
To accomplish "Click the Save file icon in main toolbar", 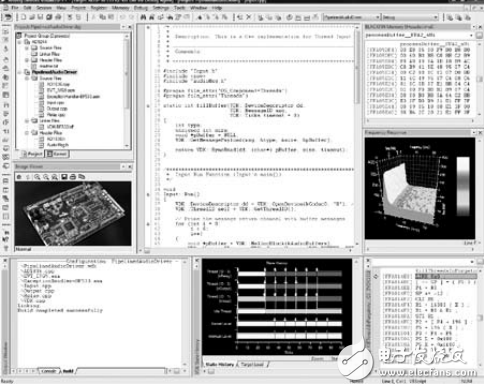I will pos(40,17).
